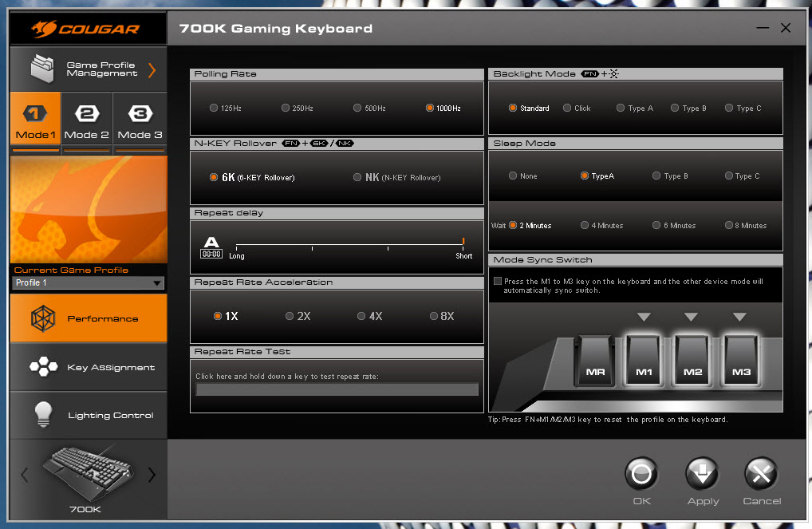The image size is (812, 529).
Task: Select NK N-KEY Rollover option
Action: 357,177
